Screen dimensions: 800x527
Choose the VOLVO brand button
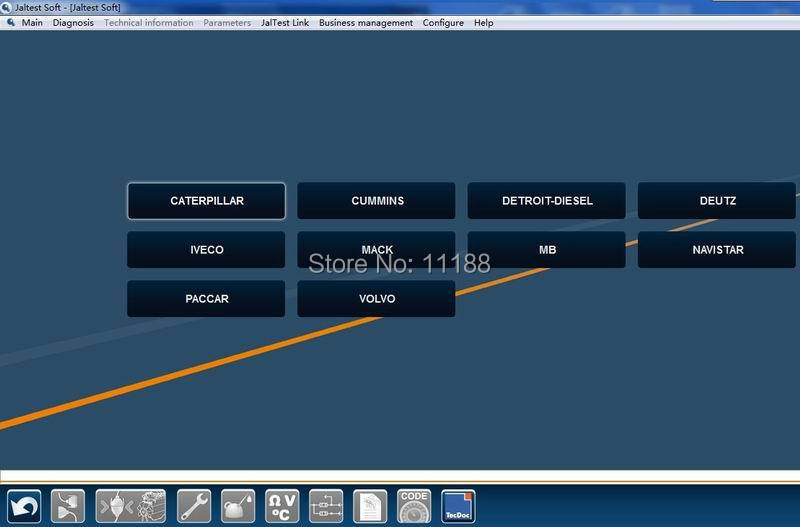click(377, 298)
